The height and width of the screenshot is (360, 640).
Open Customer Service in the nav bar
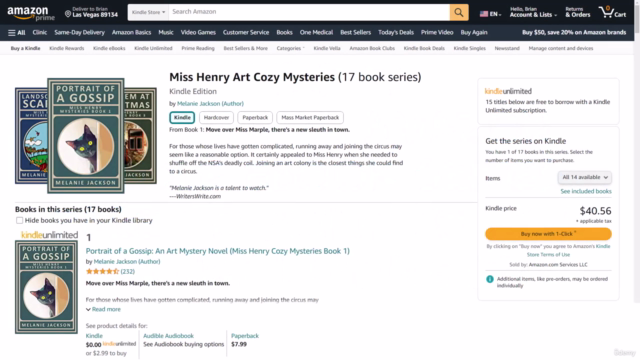(x=246, y=33)
